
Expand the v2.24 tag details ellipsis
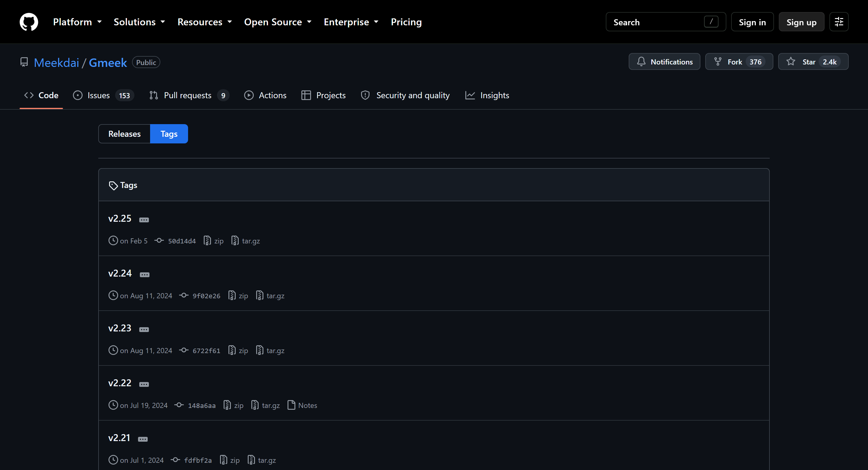[145, 274]
